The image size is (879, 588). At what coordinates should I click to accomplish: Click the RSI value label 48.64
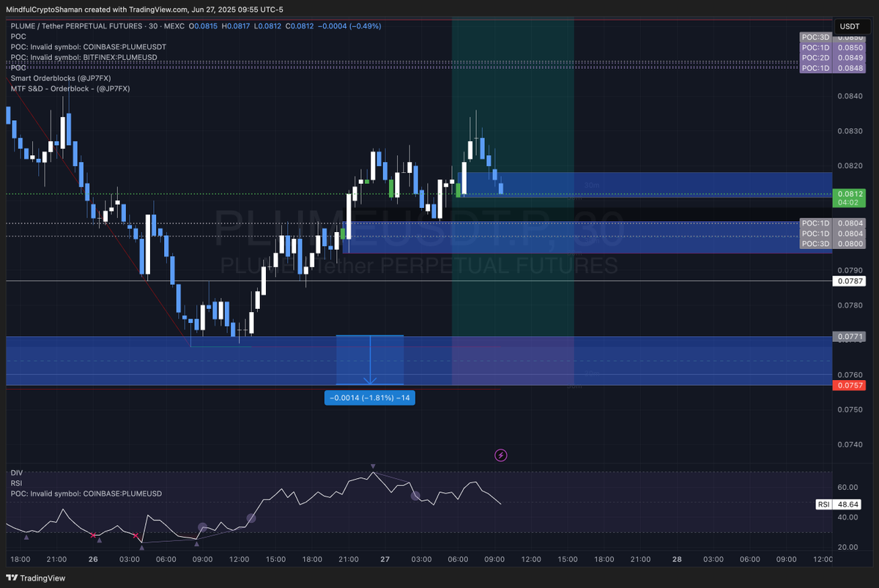pos(839,505)
